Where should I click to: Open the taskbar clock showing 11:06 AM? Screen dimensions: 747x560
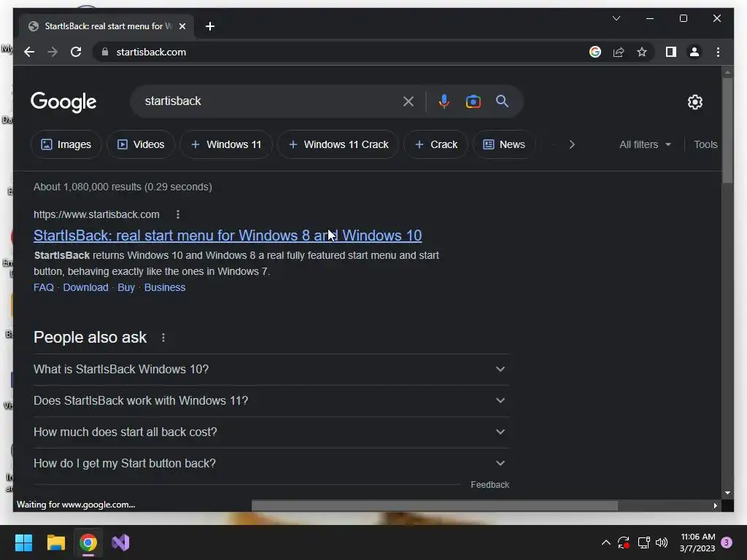pyautogui.click(x=697, y=542)
